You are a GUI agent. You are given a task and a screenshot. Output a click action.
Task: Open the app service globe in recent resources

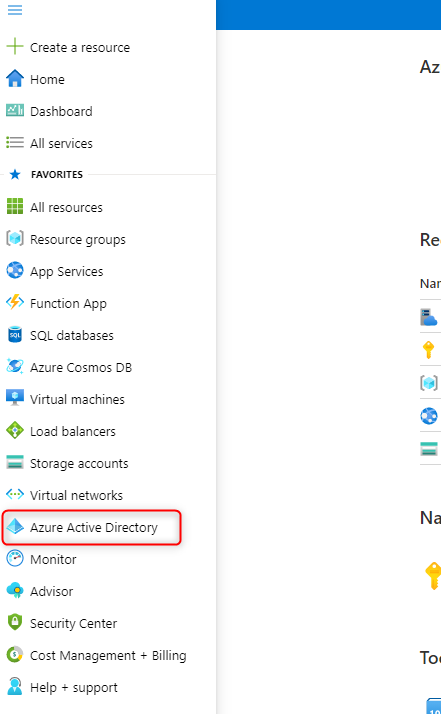(429, 415)
